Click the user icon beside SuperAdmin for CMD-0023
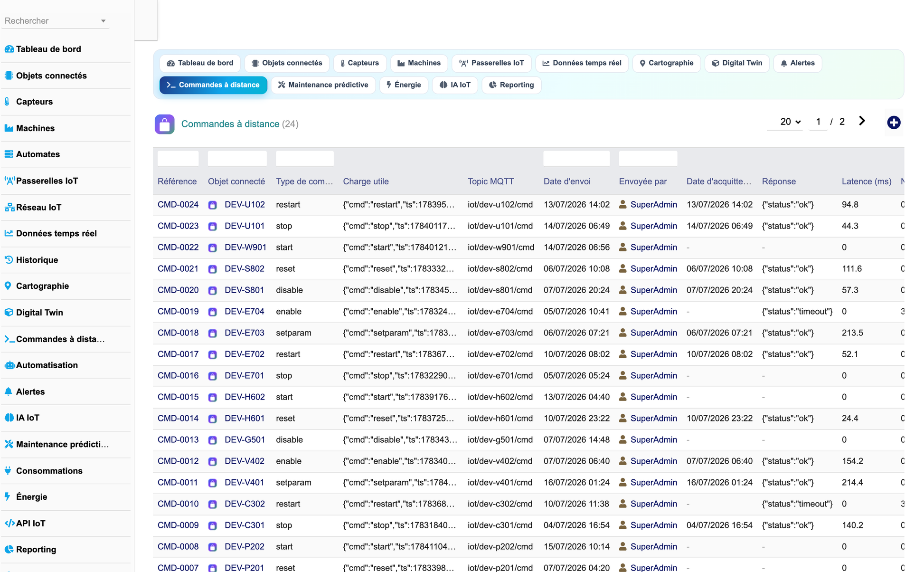The width and height of the screenshot is (924, 572). pos(623,226)
